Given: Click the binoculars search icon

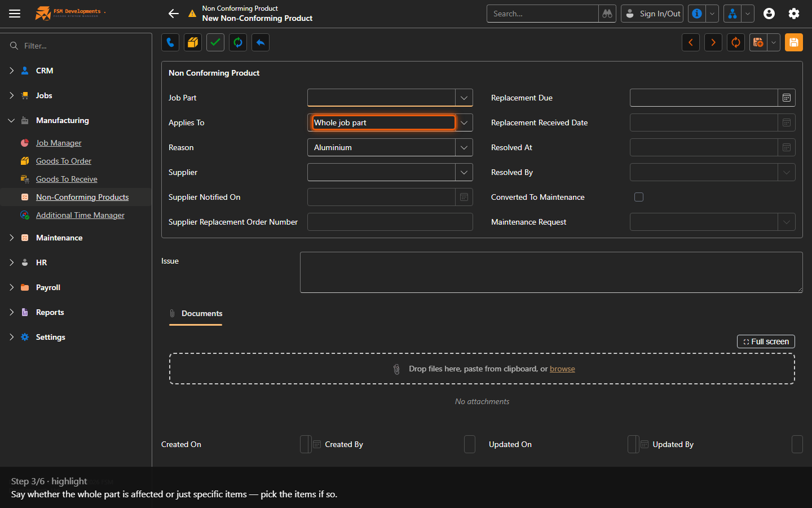Looking at the screenshot, I should pyautogui.click(x=607, y=14).
